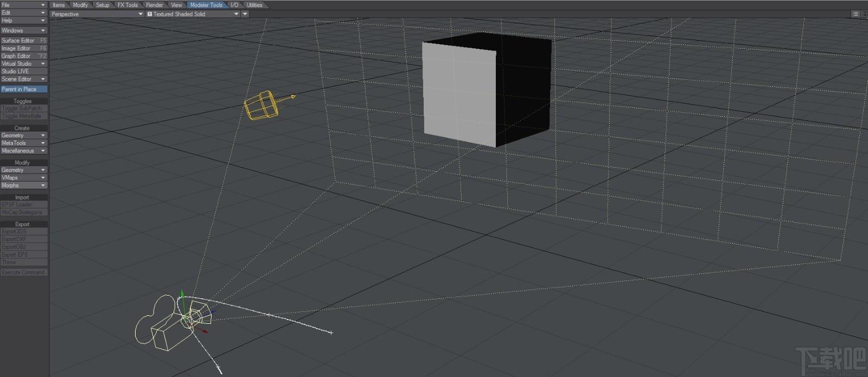The image size is (868, 377).
Task: Switch to the Setup tab
Action: point(103,5)
